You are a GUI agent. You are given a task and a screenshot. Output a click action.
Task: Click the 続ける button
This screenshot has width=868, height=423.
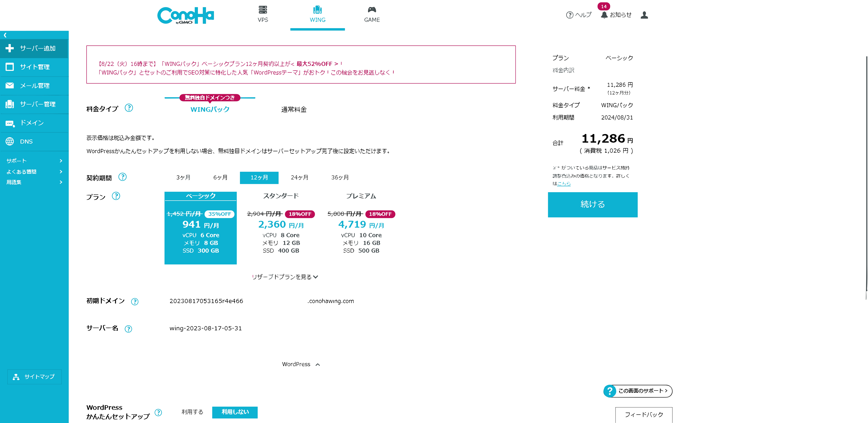[593, 205]
